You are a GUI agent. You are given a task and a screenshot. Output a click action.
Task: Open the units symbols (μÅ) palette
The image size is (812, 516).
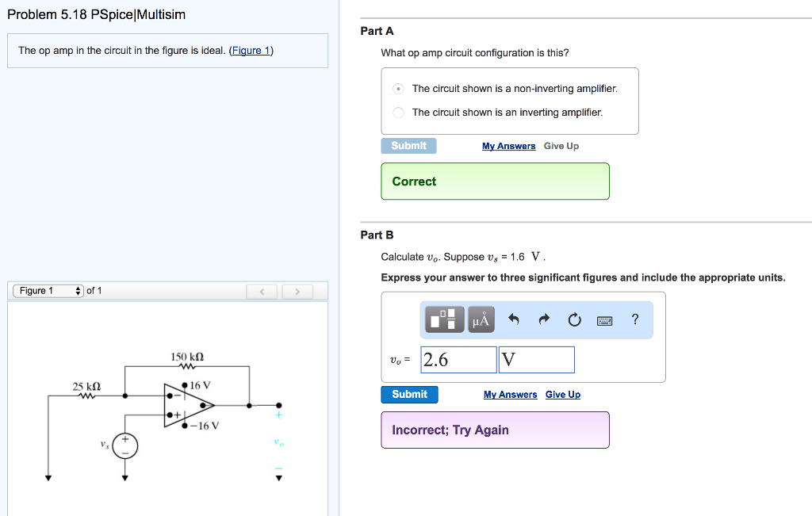coord(481,319)
